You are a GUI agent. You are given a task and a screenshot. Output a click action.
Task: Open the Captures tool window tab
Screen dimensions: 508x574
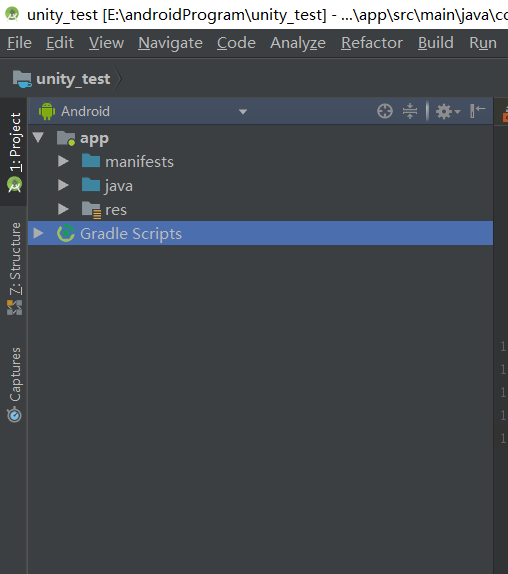click(15, 384)
